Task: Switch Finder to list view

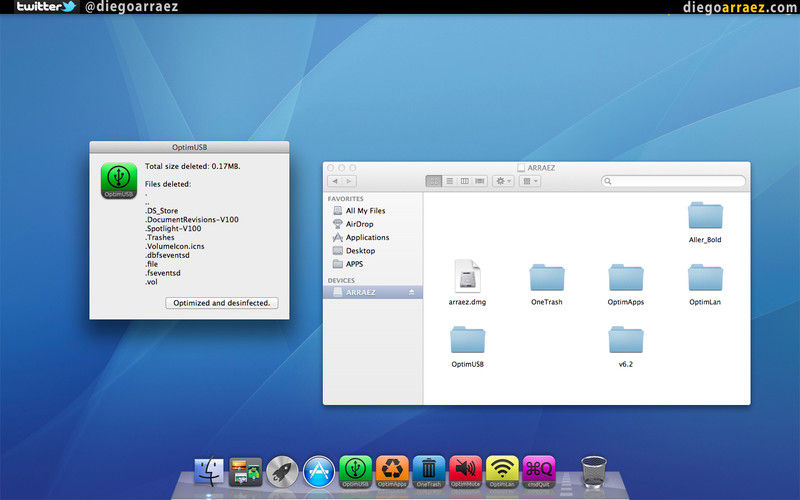Action: [449, 181]
